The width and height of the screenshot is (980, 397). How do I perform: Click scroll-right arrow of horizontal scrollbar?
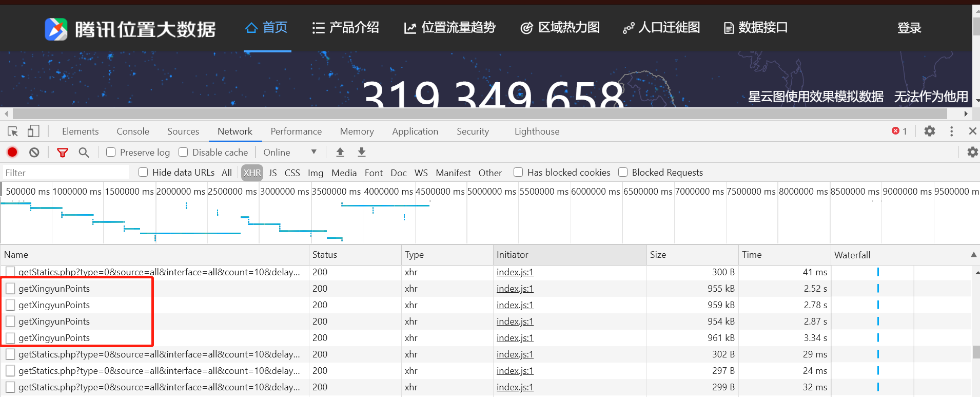tap(966, 114)
